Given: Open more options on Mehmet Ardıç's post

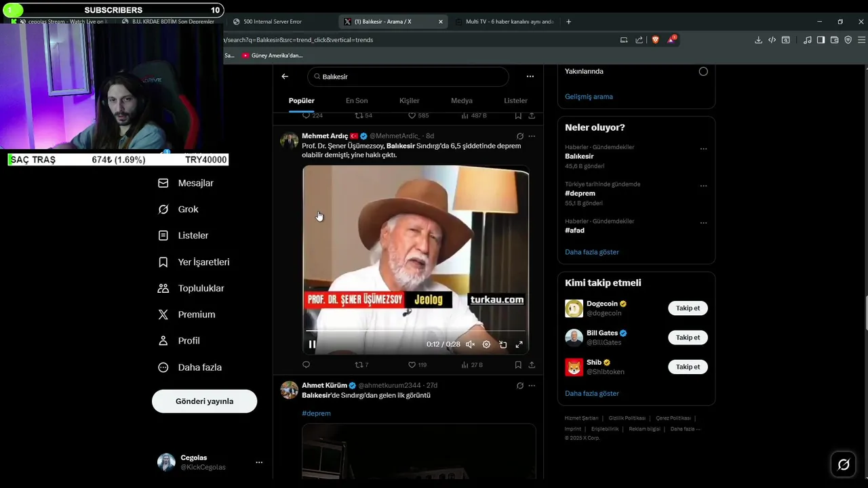Looking at the screenshot, I should point(532,136).
